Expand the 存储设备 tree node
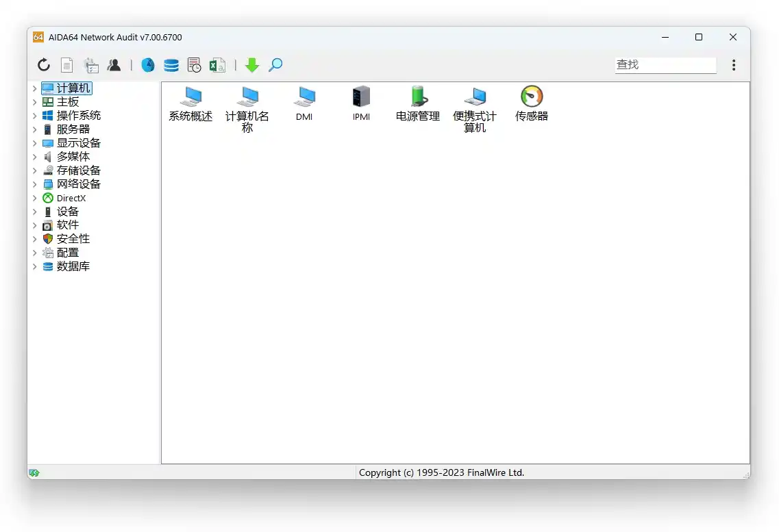 (35, 170)
